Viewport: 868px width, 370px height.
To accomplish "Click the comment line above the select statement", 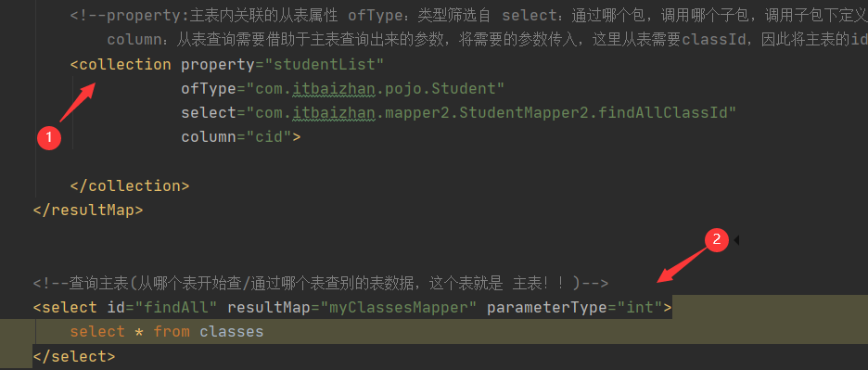I will (x=321, y=284).
